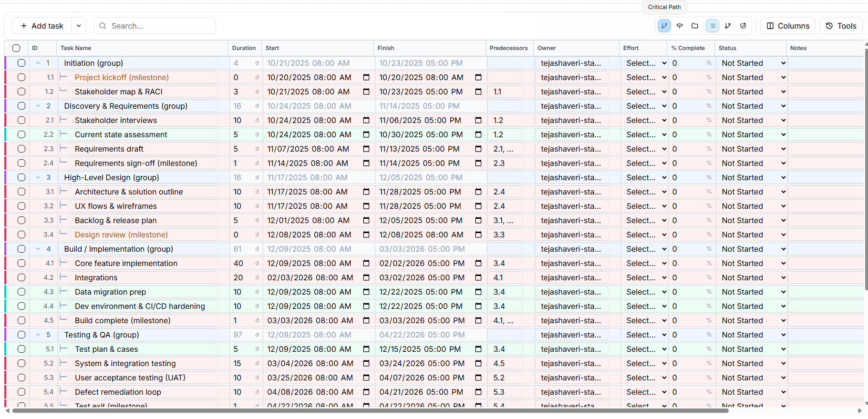Open date picker for Requirements draft start
Viewport: 868px width, 419px height.
366,149
